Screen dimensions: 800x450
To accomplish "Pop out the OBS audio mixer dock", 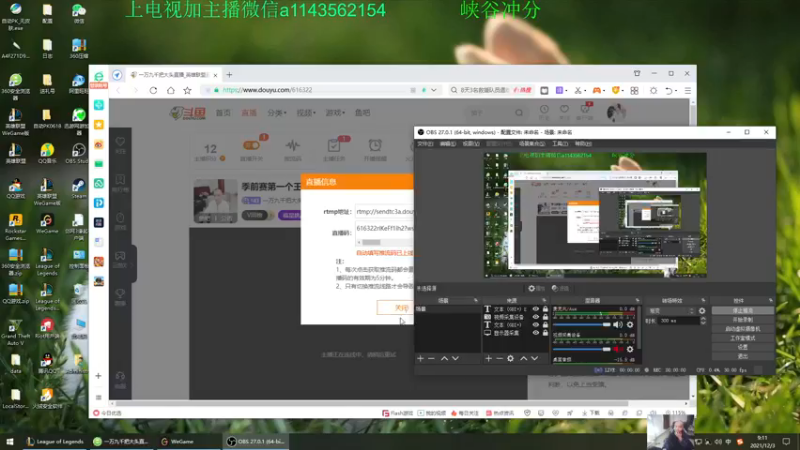I will tap(637, 301).
